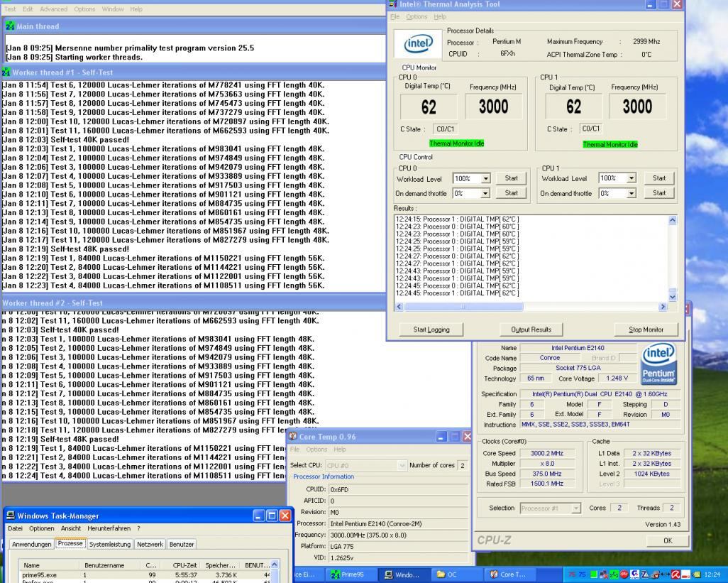The width and height of the screenshot is (728, 583).
Task: Click Results vertical scrollbar up arrow
Action: point(672,220)
